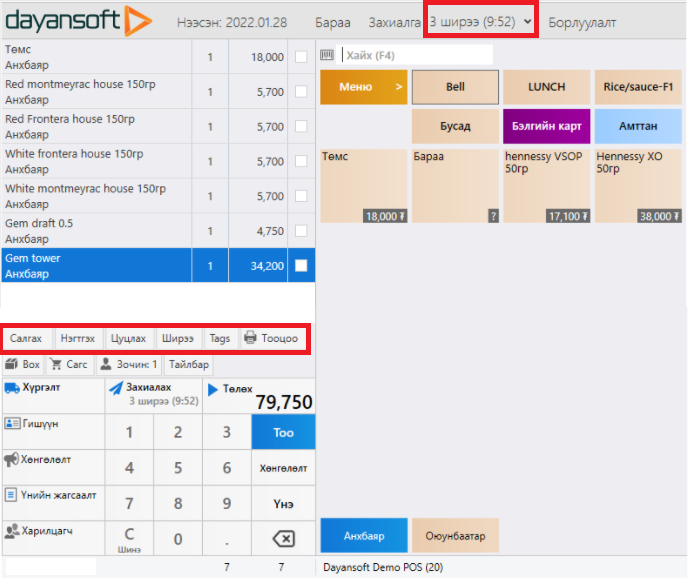Click keypad Хөнгөлөлт discount button
The image size is (688, 578).
click(283, 468)
